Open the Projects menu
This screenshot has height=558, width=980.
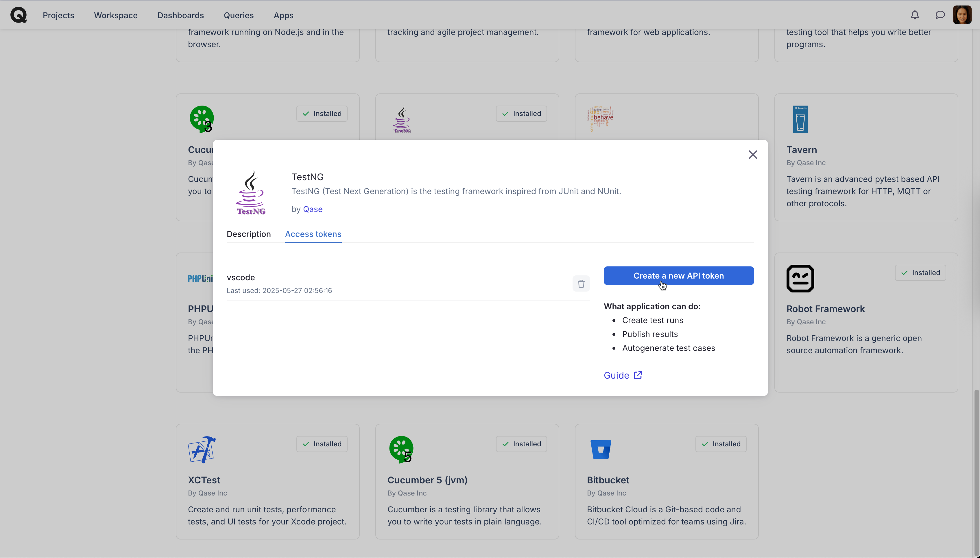pyautogui.click(x=58, y=15)
